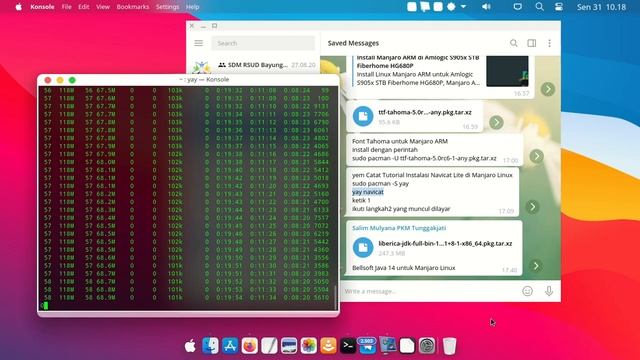Open Spotlight search in menu bar
Image resolution: width=640 pixels, height=360 pixels.
(x=539, y=7)
